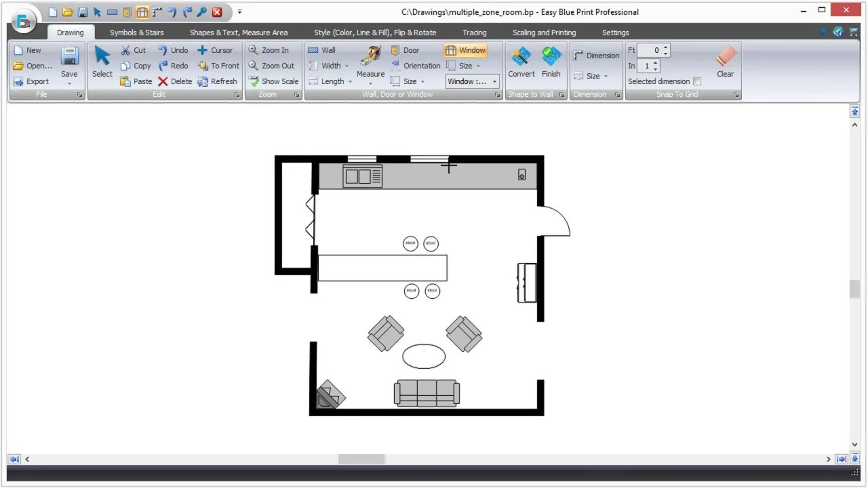Toggle Show Scale option
868x488 pixels.
tap(273, 81)
